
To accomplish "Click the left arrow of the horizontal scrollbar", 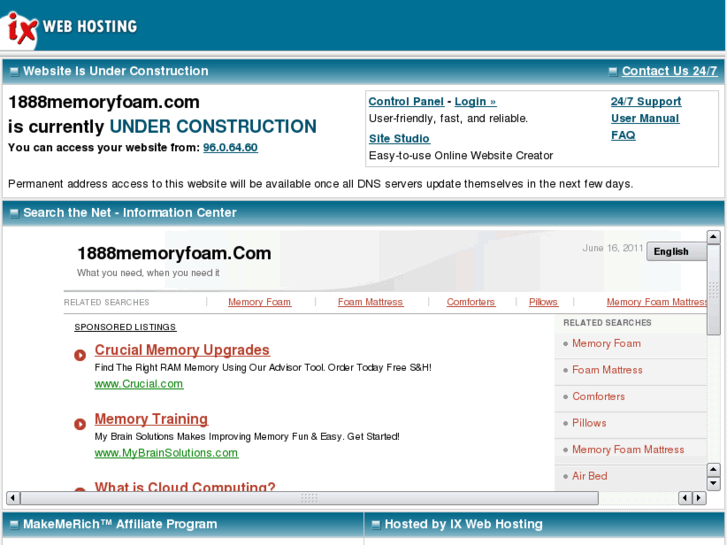I will click(x=13, y=498).
